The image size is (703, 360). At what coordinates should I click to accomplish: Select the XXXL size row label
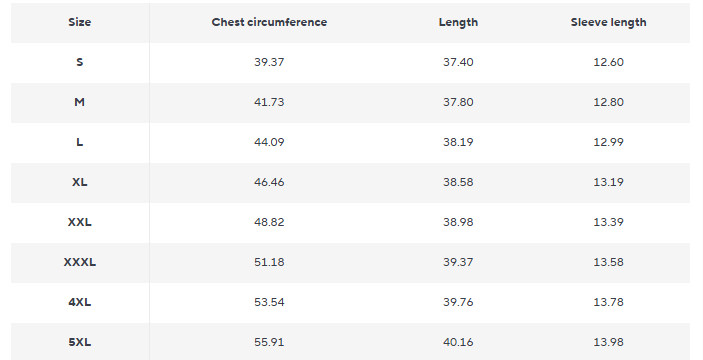click(x=80, y=262)
